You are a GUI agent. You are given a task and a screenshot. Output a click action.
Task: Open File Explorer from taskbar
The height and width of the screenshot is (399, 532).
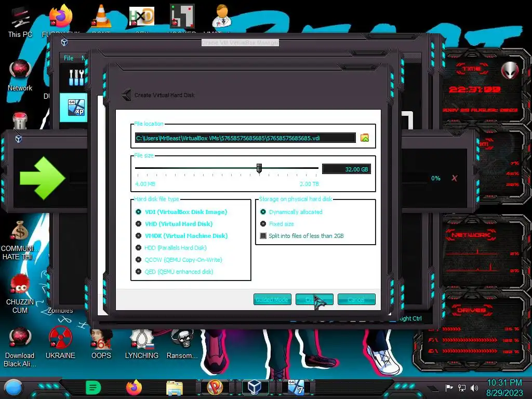[175, 388]
